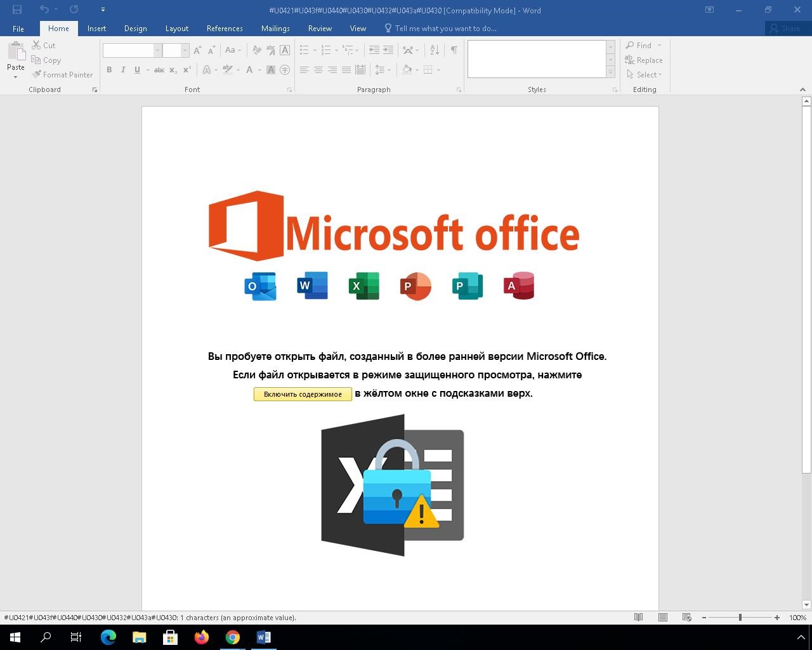Click Text Highlight Color icon

tap(228, 70)
